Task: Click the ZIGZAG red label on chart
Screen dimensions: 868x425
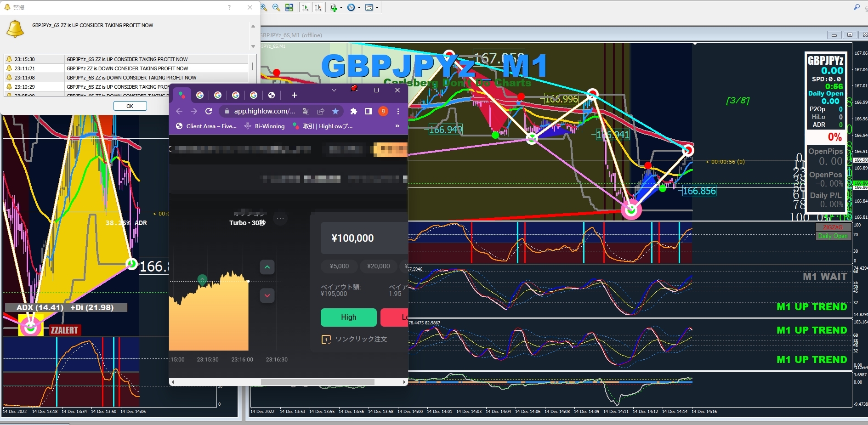Action: tap(833, 227)
